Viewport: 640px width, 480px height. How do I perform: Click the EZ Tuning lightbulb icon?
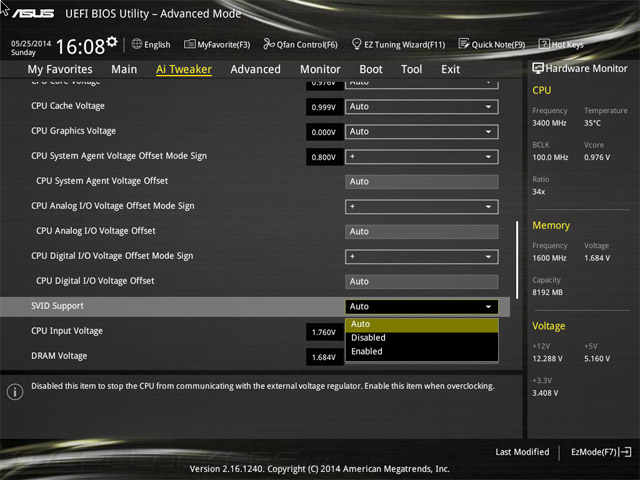pos(356,44)
